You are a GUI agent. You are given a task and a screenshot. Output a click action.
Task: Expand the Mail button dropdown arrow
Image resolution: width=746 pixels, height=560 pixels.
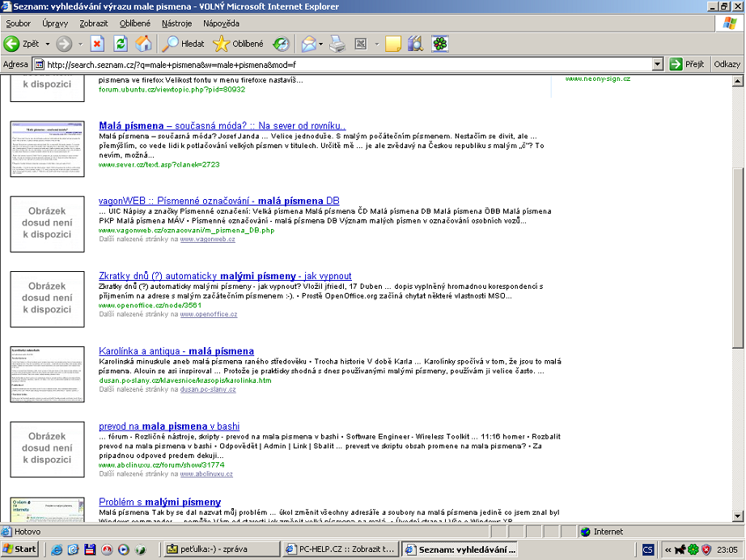pyautogui.click(x=321, y=44)
